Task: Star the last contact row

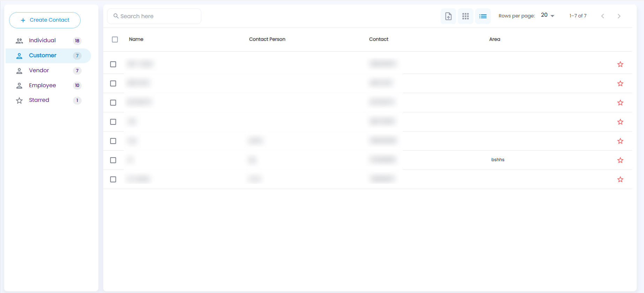Action: point(620,179)
